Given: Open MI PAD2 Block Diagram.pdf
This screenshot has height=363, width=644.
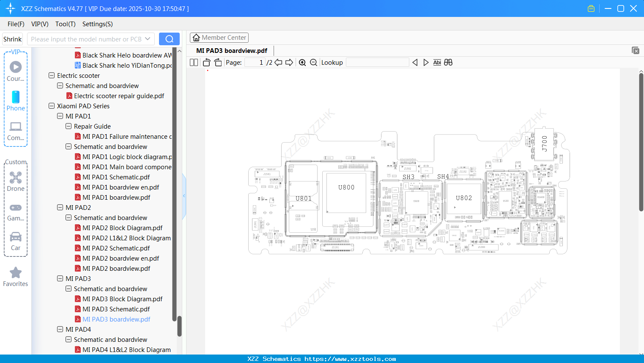Looking at the screenshot, I should 123,228.
